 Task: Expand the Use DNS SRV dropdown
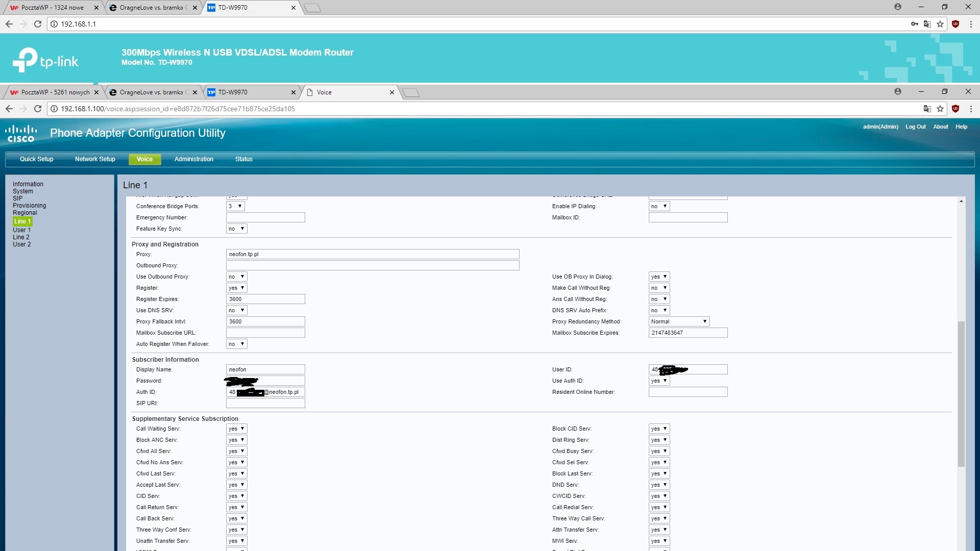(237, 310)
